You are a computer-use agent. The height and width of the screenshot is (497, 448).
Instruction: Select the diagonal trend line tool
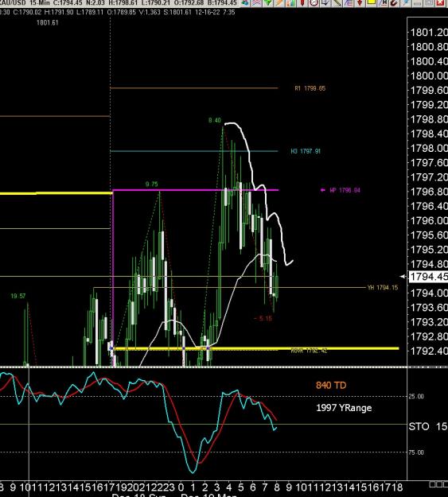pos(337,3)
